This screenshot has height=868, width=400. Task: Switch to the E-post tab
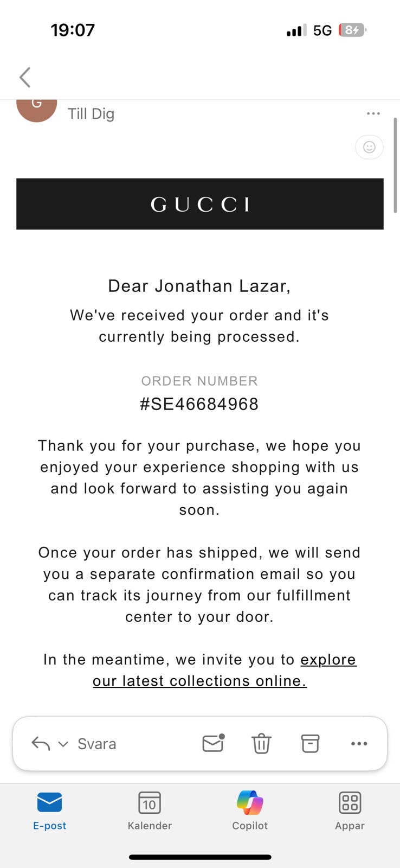(49, 810)
